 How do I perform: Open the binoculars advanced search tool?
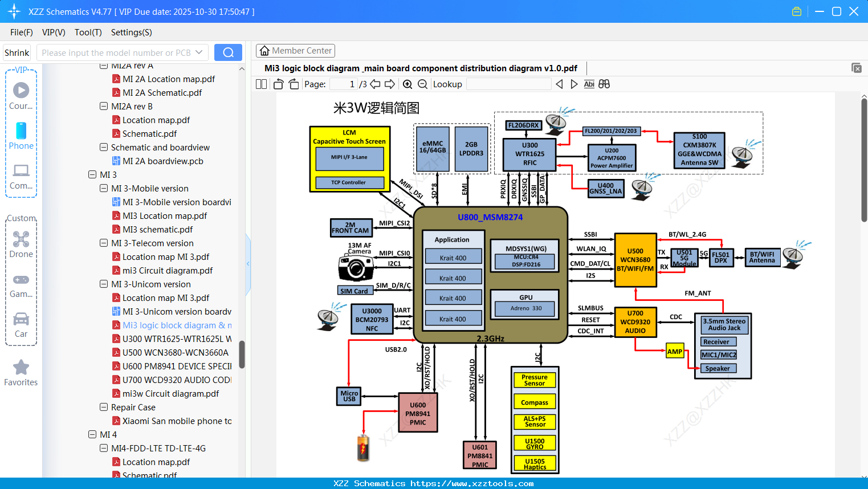pos(604,84)
